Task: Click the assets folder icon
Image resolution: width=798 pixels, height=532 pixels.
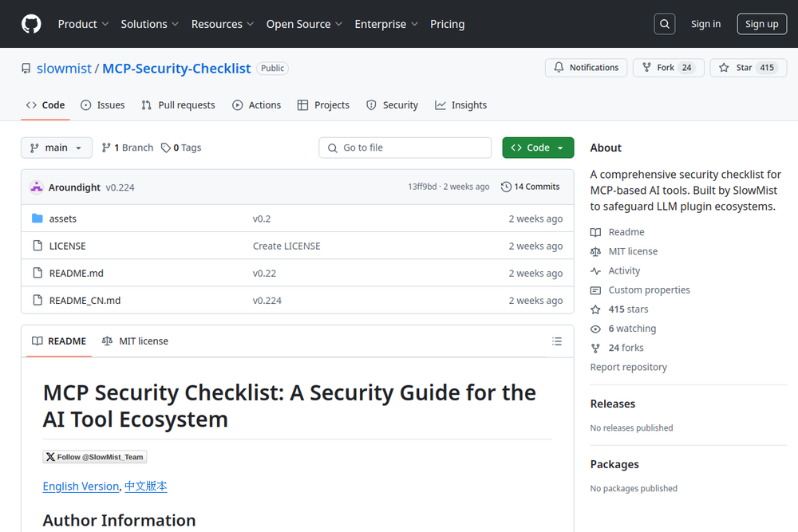Action: click(x=37, y=219)
